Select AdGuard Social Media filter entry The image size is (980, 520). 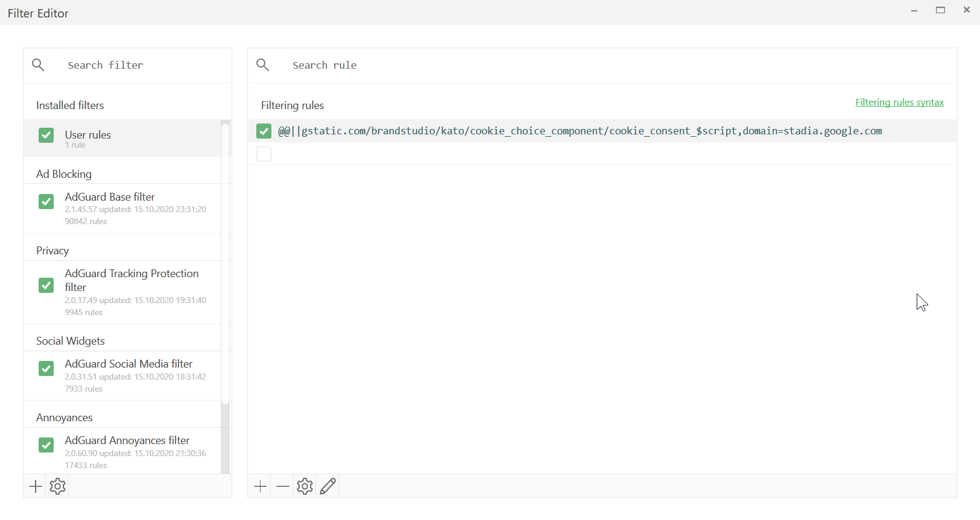click(122, 376)
